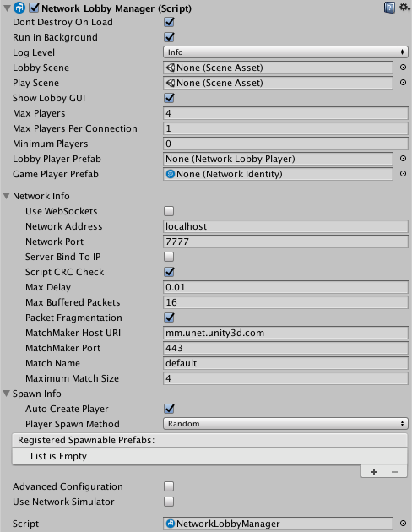Uncheck Script CRC Check
The height and width of the screenshot is (532, 412).
pyautogui.click(x=169, y=272)
